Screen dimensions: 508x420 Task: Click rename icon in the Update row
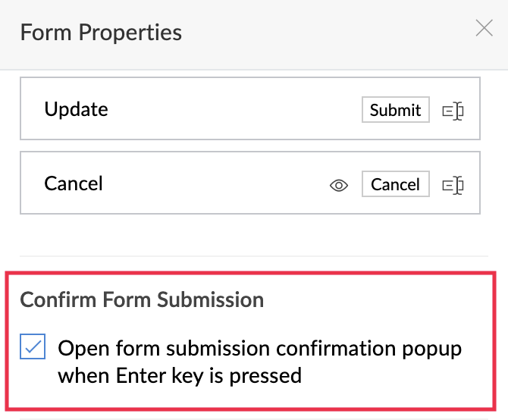(x=453, y=111)
